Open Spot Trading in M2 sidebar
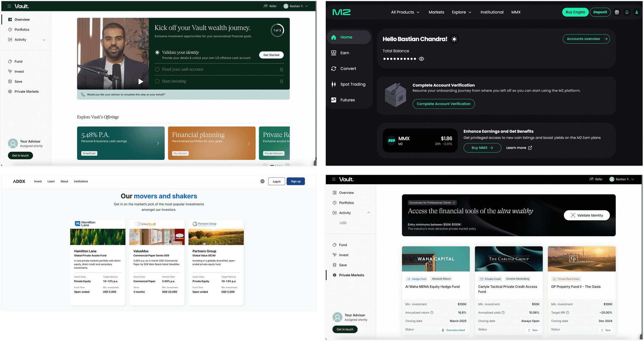This screenshot has height=341, width=644. (353, 84)
